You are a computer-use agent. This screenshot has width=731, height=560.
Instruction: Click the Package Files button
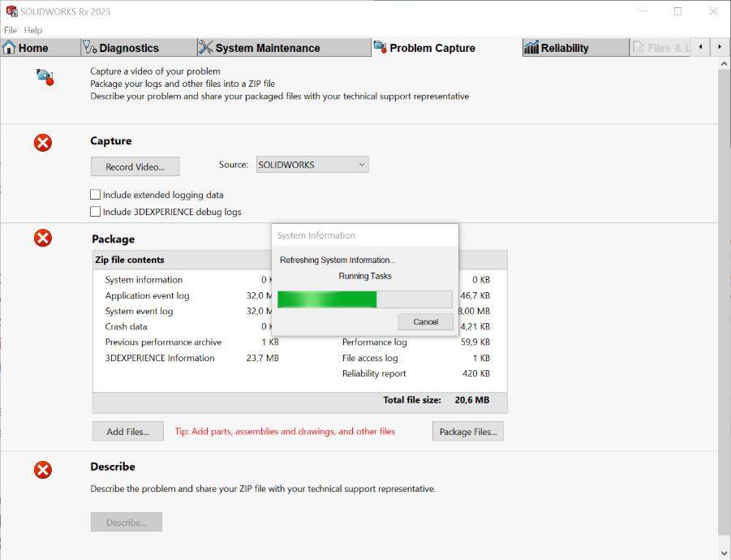click(x=467, y=432)
